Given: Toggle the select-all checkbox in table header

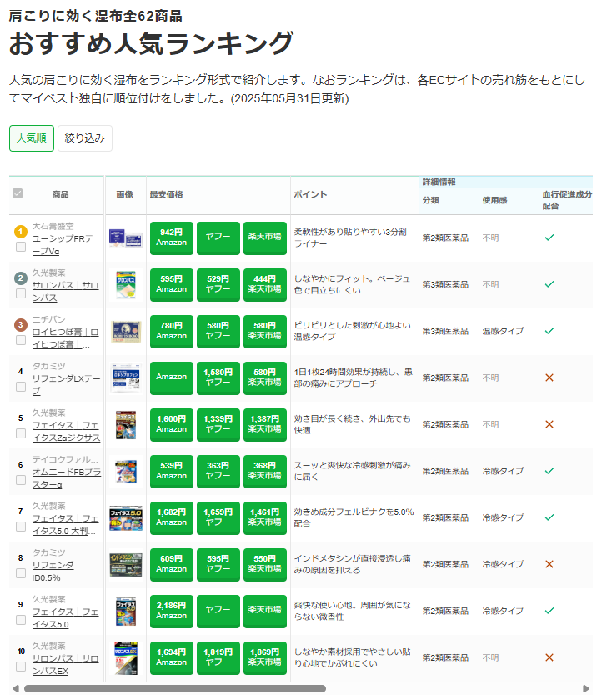Looking at the screenshot, I should click(x=18, y=193).
